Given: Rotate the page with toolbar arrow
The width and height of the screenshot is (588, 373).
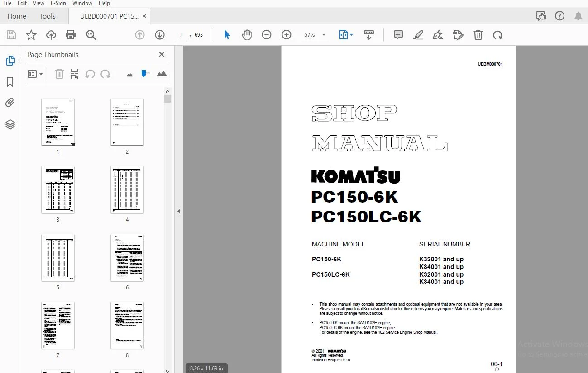Looking at the screenshot, I should pyautogui.click(x=498, y=35).
